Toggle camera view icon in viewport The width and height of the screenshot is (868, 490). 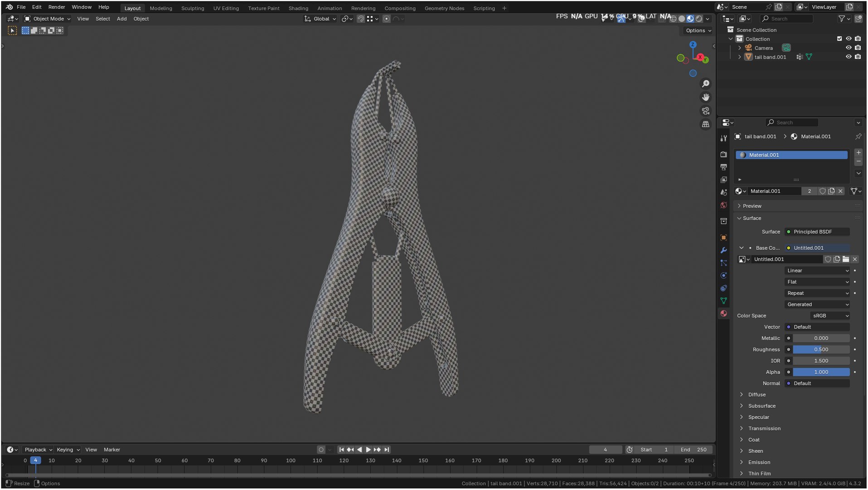click(706, 111)
